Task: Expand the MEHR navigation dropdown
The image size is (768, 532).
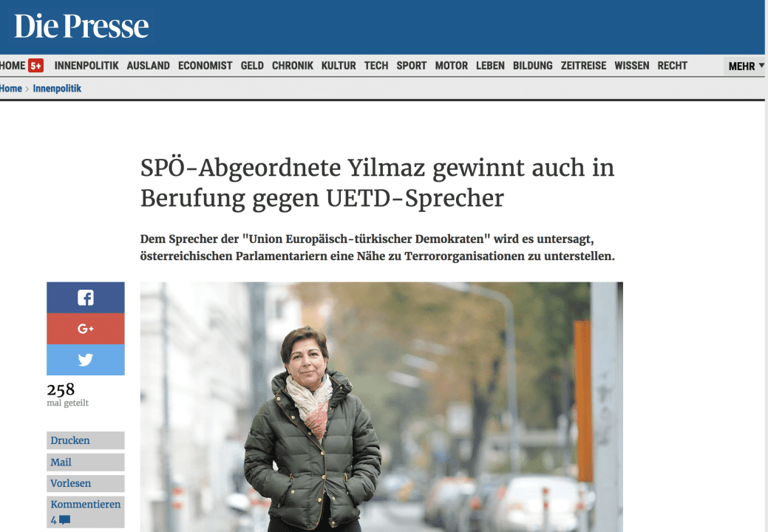Action: pos(745,66)
